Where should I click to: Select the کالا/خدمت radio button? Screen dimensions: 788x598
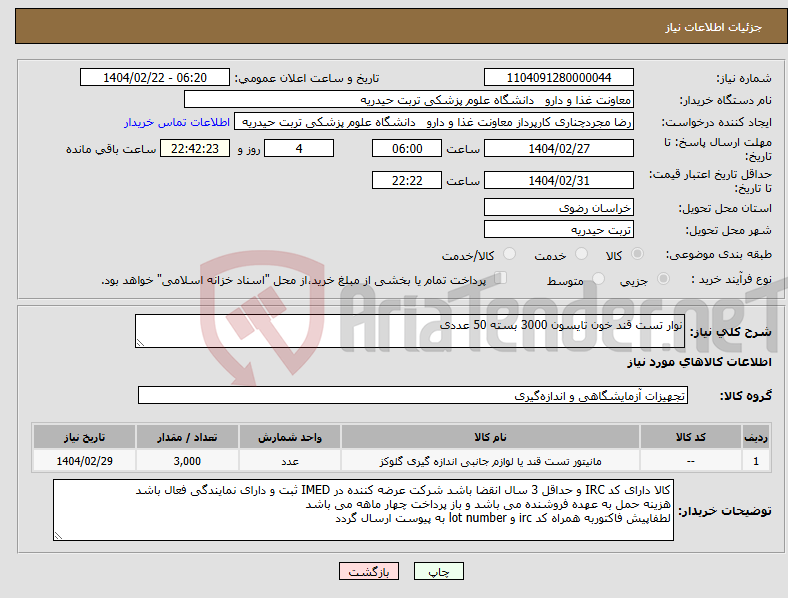(x=510, y=254)
